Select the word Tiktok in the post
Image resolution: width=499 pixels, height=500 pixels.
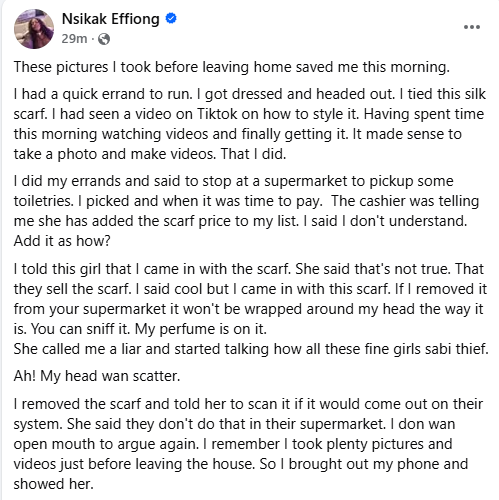pyautogui.click(x=217, y=114)
